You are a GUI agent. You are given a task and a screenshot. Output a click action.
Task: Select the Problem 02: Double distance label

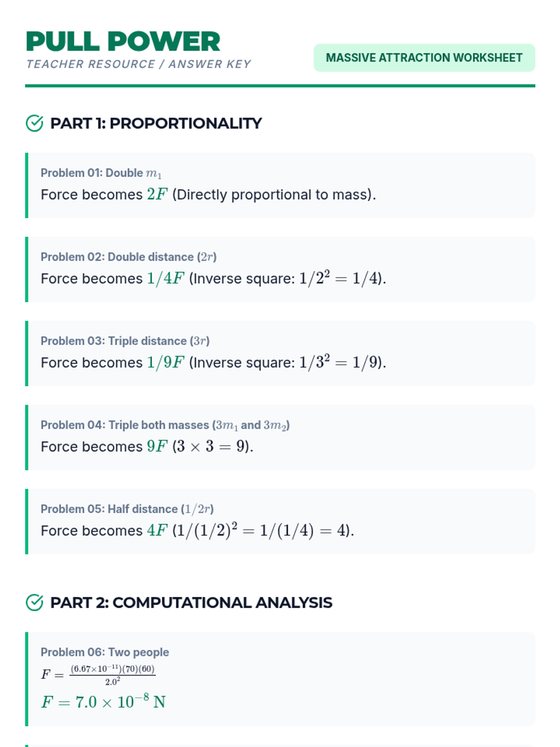pos(128,257)
